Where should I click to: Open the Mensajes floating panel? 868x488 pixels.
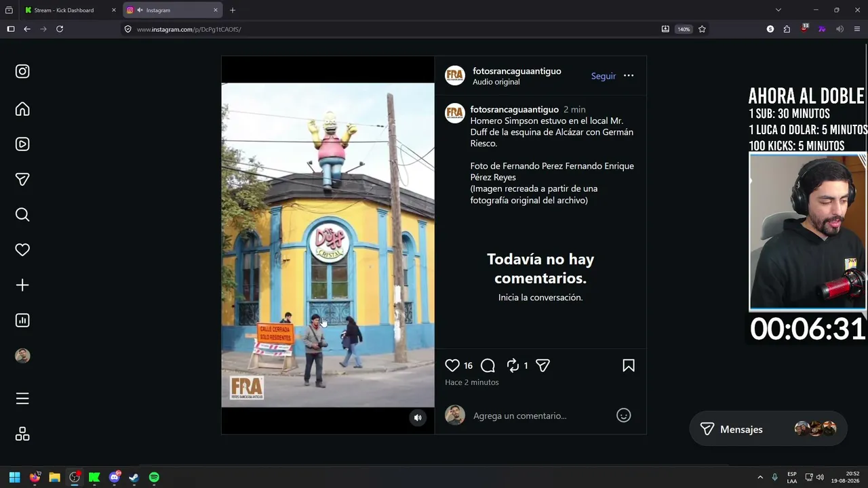(768, 429)
